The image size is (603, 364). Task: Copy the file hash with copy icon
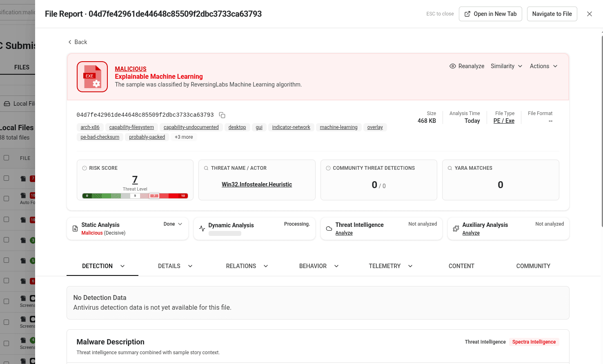point(222,115)
